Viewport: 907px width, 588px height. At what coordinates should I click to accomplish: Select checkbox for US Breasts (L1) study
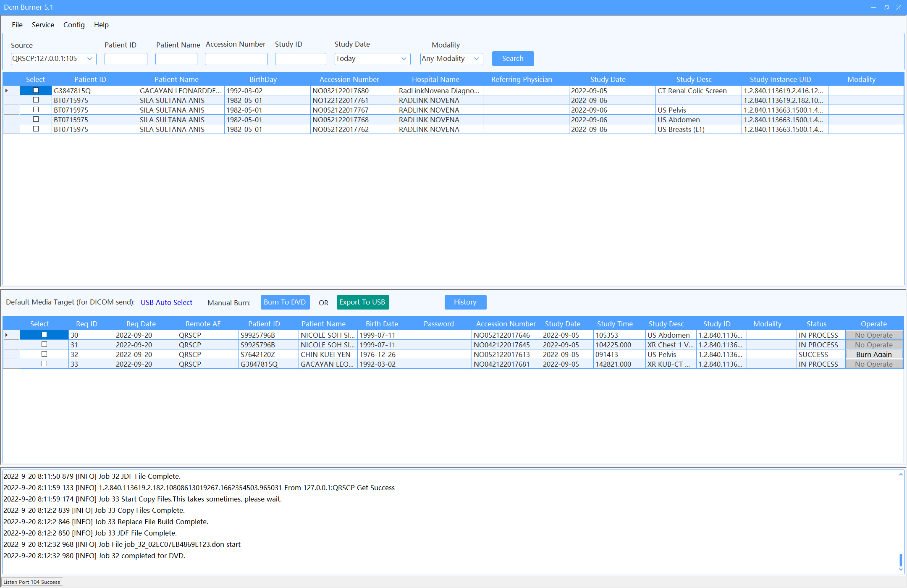pos(36,129)
